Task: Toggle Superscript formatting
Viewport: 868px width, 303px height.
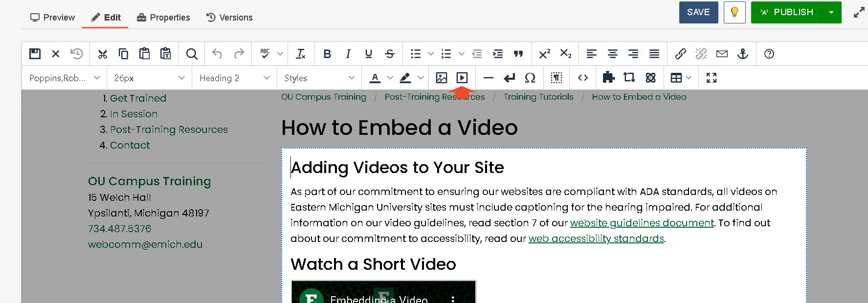Action: tap(544, 54)
